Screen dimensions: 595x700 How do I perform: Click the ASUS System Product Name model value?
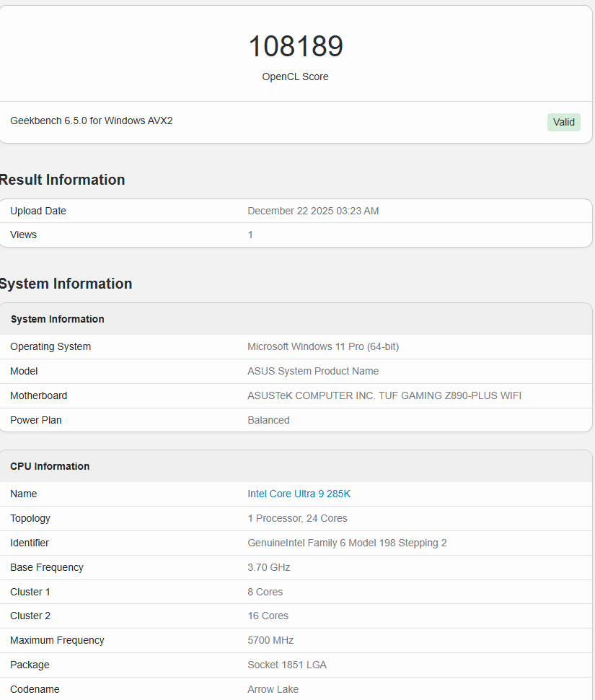point(313,371)
